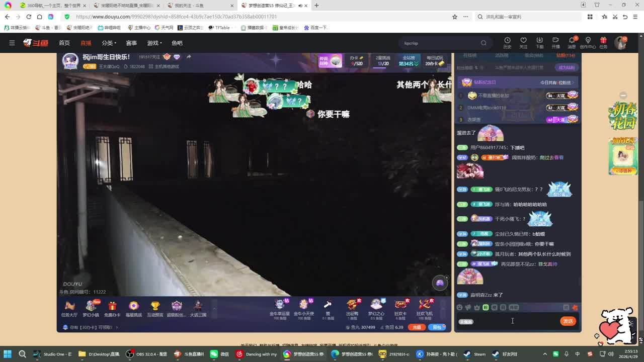Switch to the 钻粉(114) tab

[566, 55]
